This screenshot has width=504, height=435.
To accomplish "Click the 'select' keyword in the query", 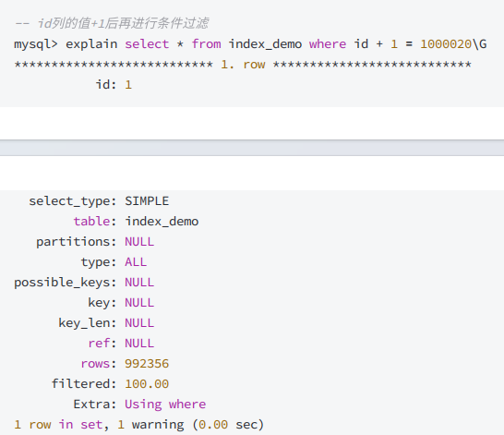I will tap(147, 44).
